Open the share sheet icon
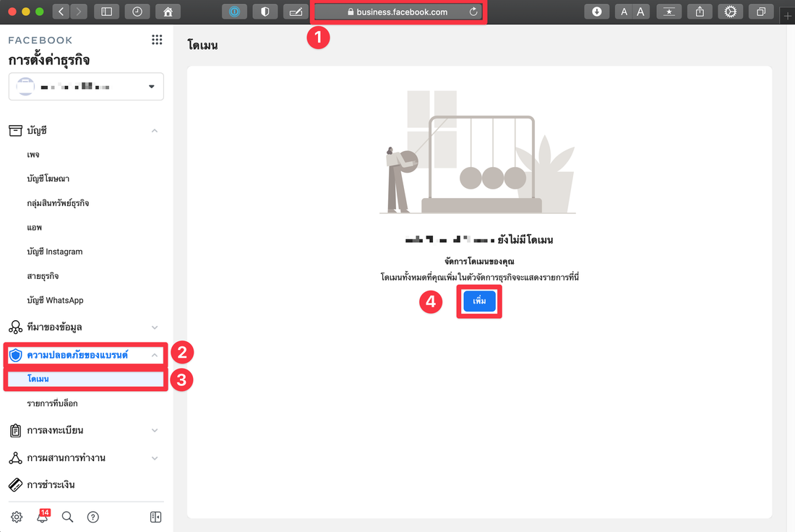This screenshot has width=795, height=532. (x=700, y=12)
